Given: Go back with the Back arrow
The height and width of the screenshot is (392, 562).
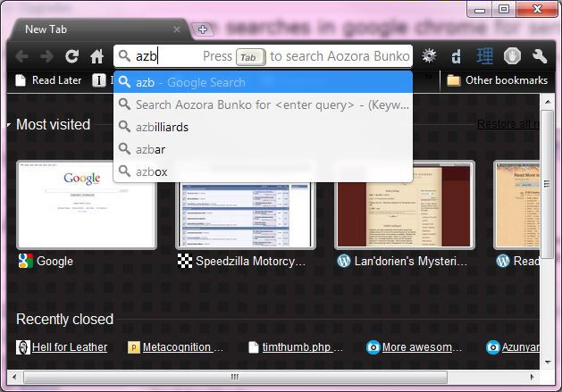Looking at the screenshot, I should [x=22, y=56].
